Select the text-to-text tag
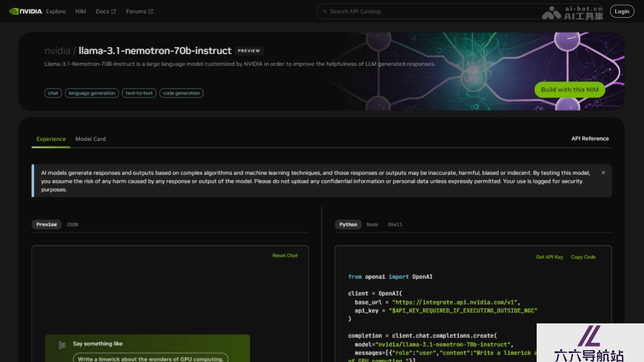This screenshot has height=362, width=644. pyautogui.click(x=139, y=93)
